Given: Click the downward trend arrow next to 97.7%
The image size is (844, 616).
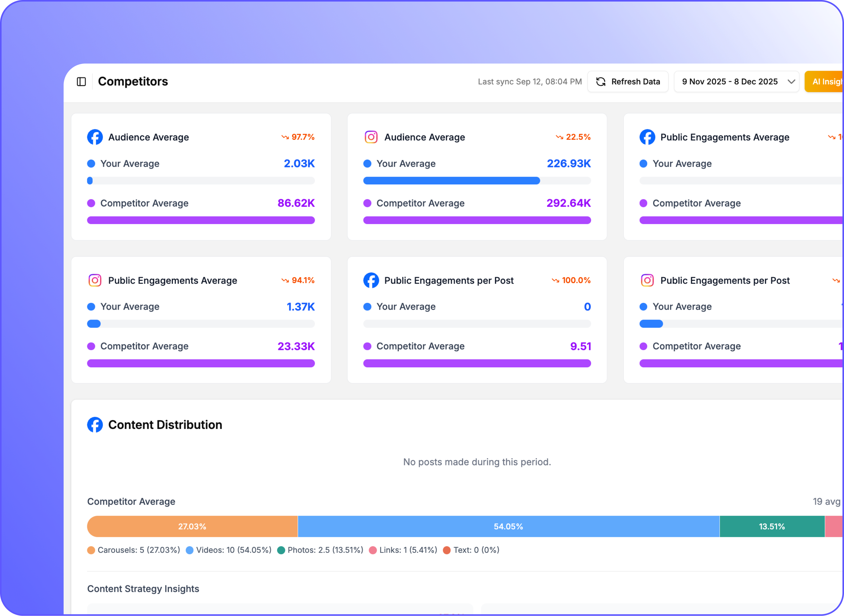Looking at the screenshot, I should click(x=285, y=137).
